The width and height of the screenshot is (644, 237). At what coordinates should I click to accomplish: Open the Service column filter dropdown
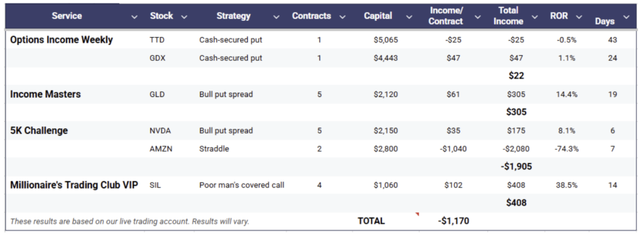134,17
